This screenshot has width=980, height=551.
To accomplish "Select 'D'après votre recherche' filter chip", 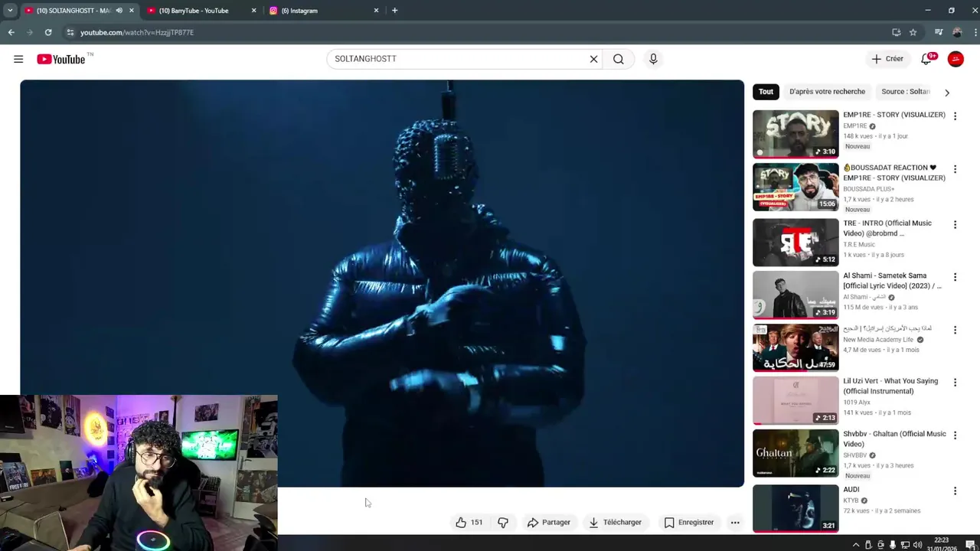I will [827, 92].
